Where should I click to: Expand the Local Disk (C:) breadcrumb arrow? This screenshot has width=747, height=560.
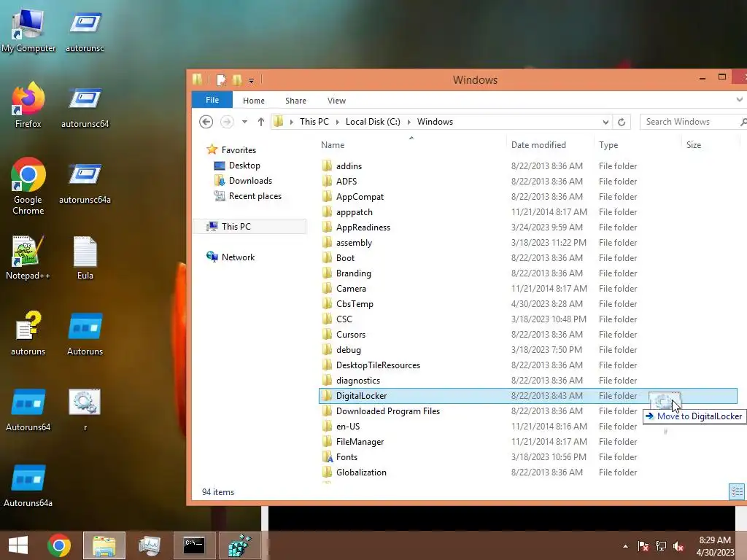(x=409, y=122)
